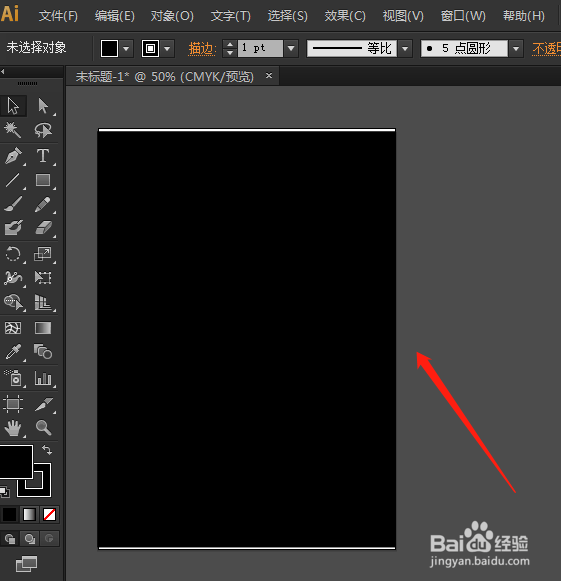
Task: Set paint to None
Action: point(49,514)
